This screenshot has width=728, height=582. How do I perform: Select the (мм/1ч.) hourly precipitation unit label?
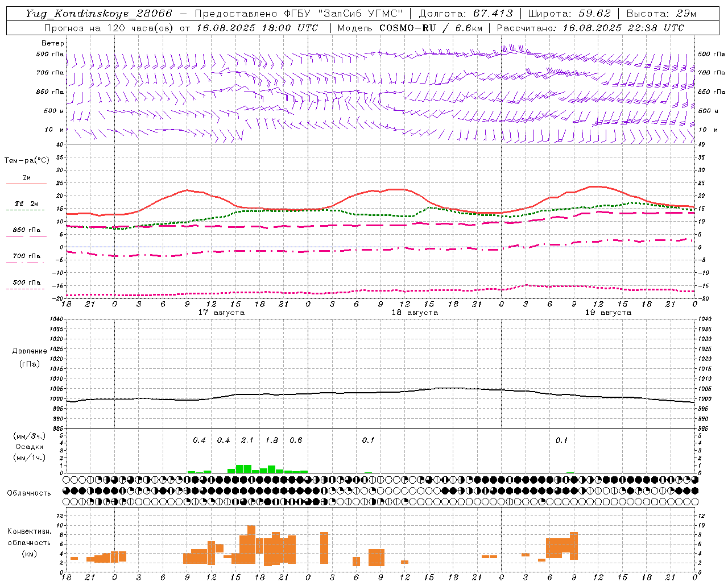pos(29,458)
